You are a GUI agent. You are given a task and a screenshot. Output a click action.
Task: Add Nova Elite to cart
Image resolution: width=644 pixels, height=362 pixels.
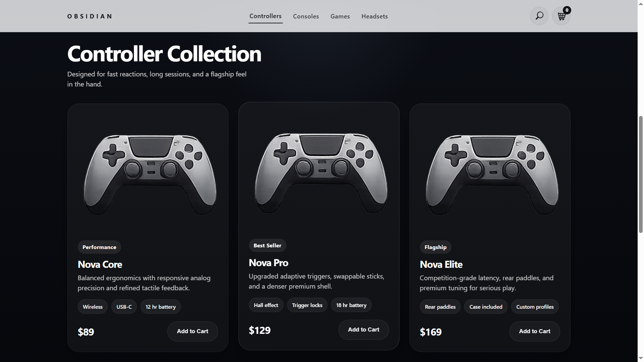point(534,331)
